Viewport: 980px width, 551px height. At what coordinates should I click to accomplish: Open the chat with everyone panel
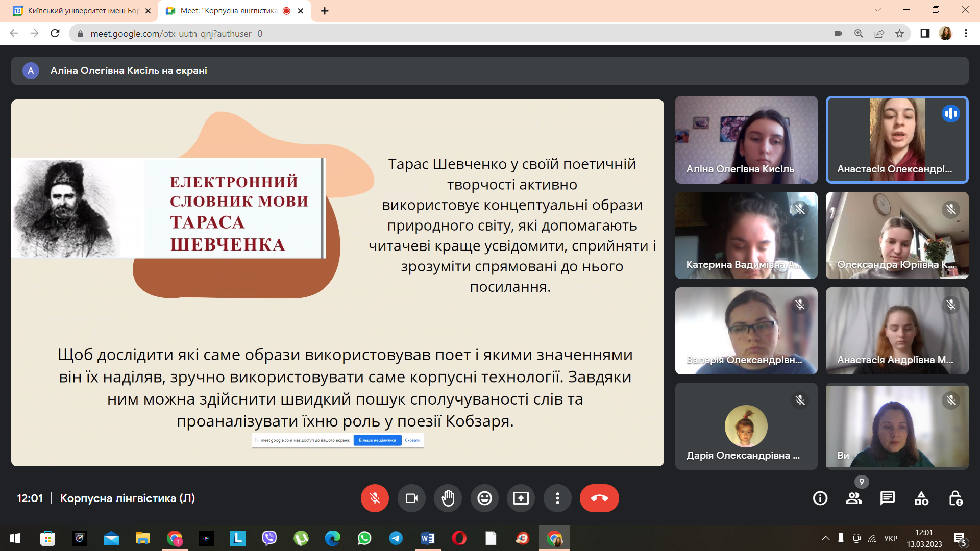pos(888,498)
